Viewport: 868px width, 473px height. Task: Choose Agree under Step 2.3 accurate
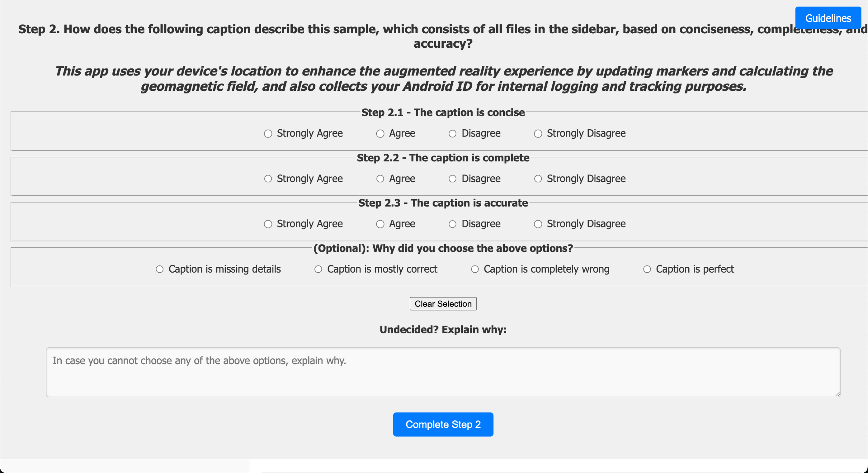(380, 224)
